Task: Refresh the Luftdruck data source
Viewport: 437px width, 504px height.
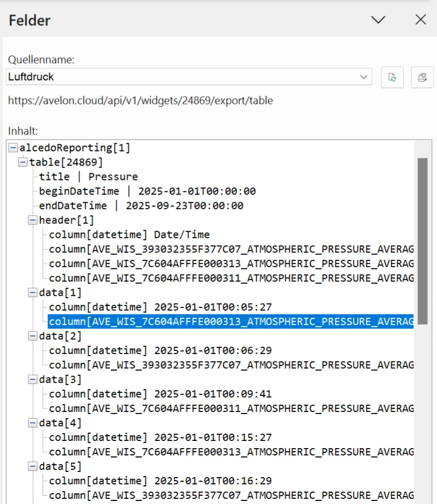Action: pos(392,77)
